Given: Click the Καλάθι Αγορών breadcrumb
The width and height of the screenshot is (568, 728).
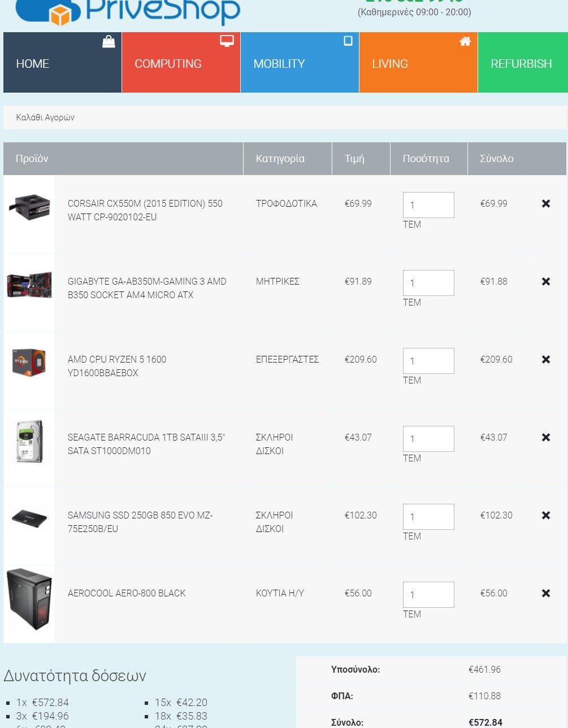Looking at the screenshot, I should coord(45,117).
